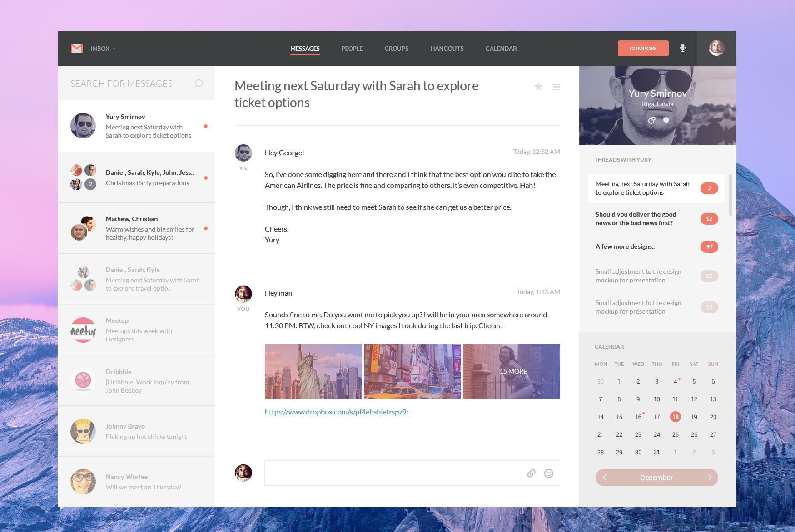This screenshot has height=532, width=795.
Task: Open the Dropbox link in the message
Action: 337,412
